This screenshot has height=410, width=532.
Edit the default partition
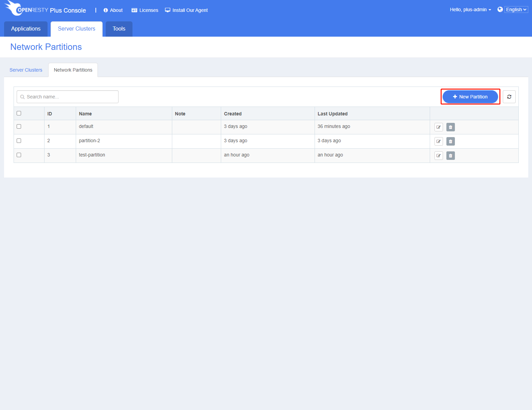point(439,127)
